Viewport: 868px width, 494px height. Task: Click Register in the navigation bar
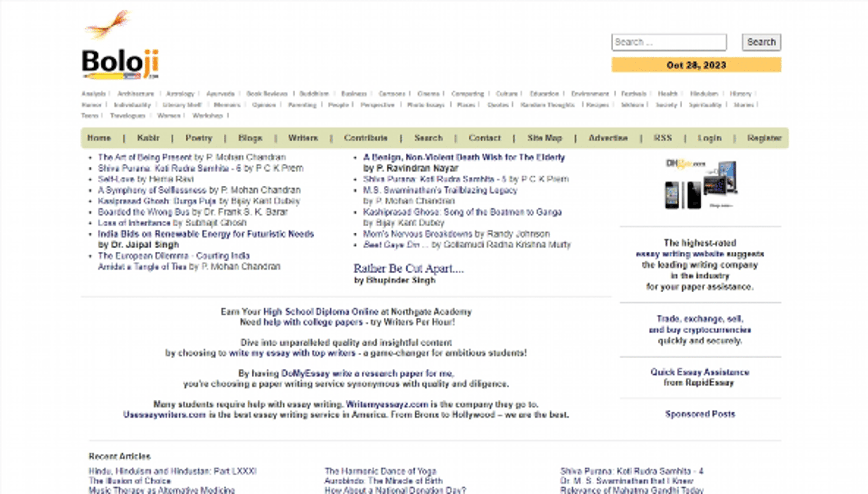764,138
